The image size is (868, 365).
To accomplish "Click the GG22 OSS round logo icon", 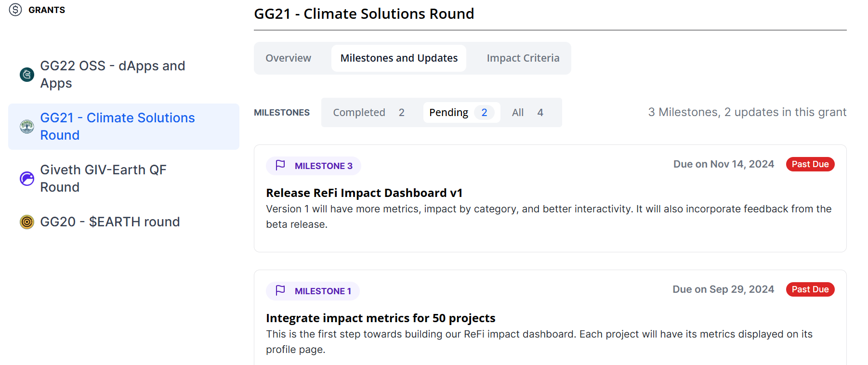I will coord(27,75).
